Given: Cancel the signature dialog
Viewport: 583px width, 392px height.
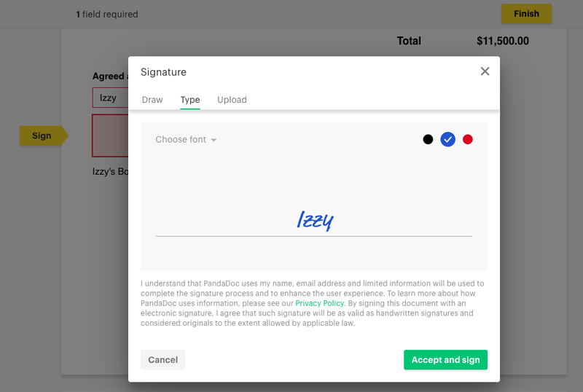Looking at the screenshot, I should pyautogui.click(x=163, y=360).
